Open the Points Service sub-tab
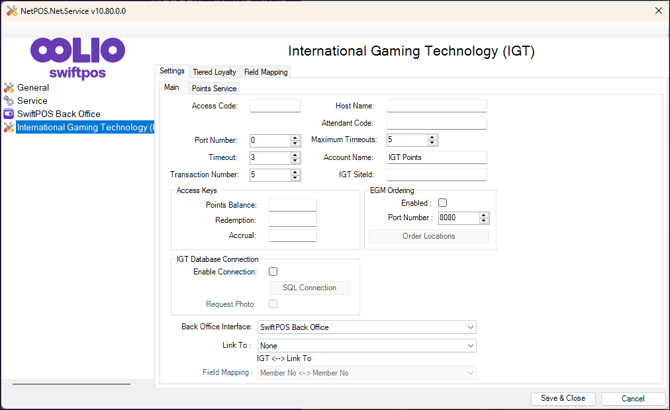 pos(214,88)
